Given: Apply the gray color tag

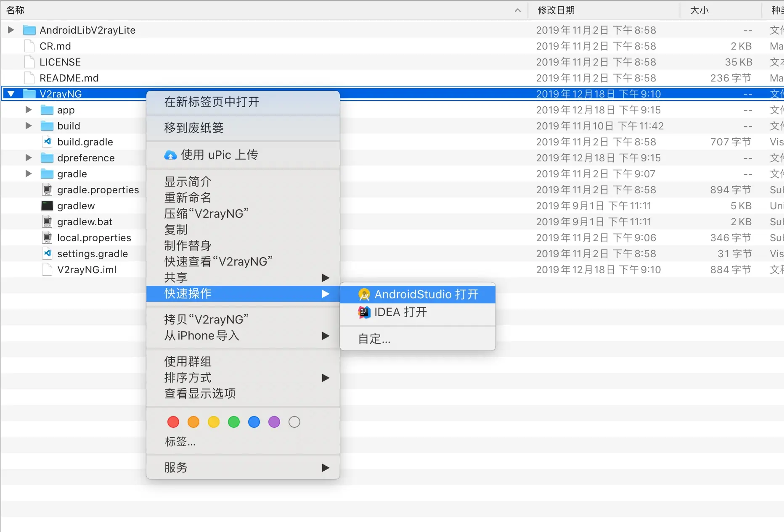Looking at the screenshot, I should click(294, 422).
